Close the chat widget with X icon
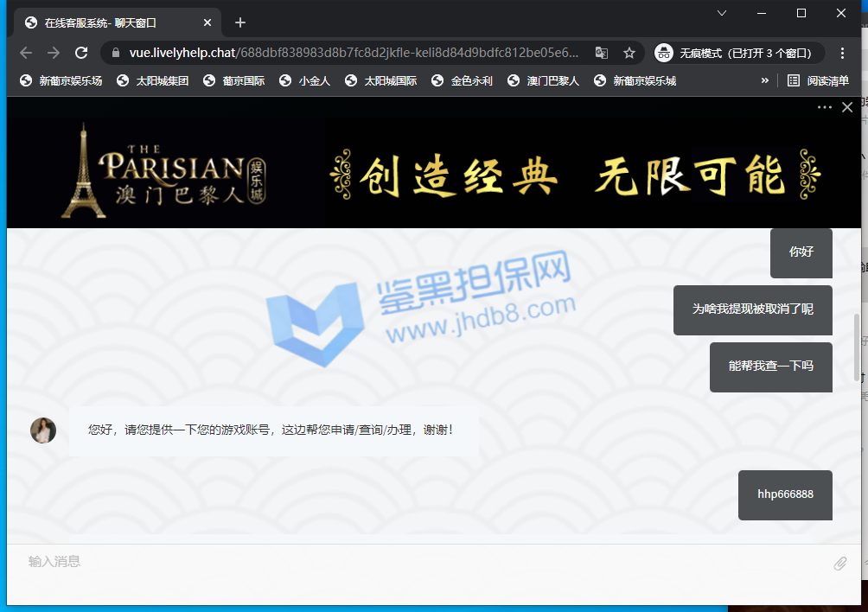 847,107
